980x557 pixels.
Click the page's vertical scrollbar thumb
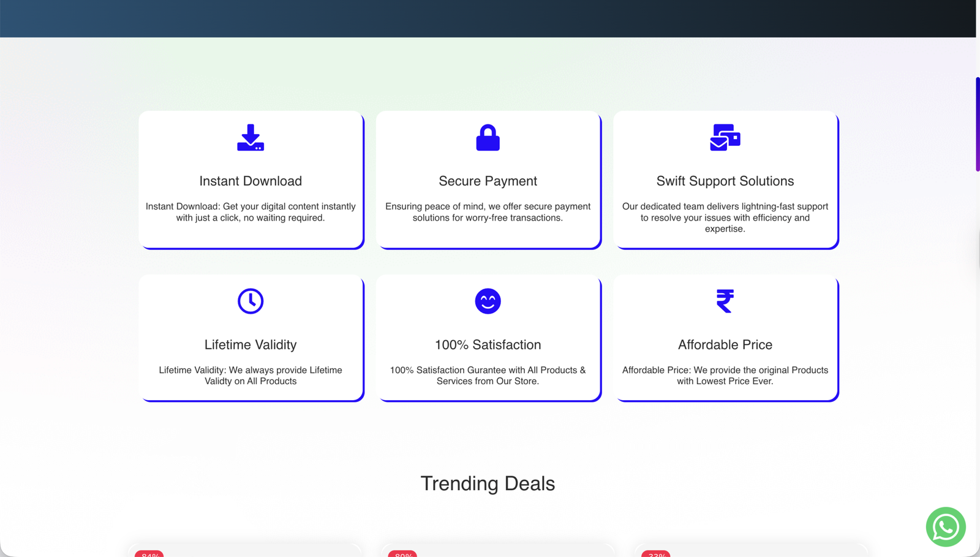978,124
